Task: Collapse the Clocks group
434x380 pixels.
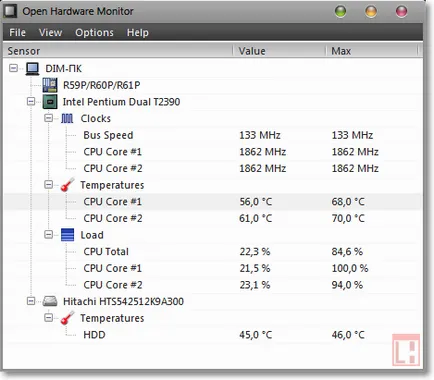Action: 48,118
